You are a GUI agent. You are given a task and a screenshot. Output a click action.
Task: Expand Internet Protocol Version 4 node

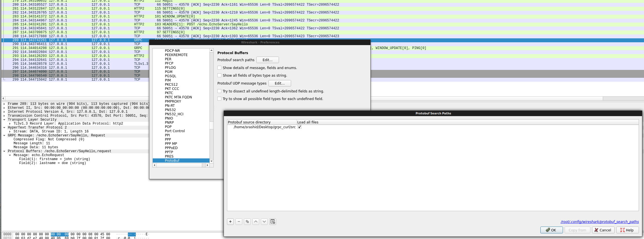coord(4,112)
